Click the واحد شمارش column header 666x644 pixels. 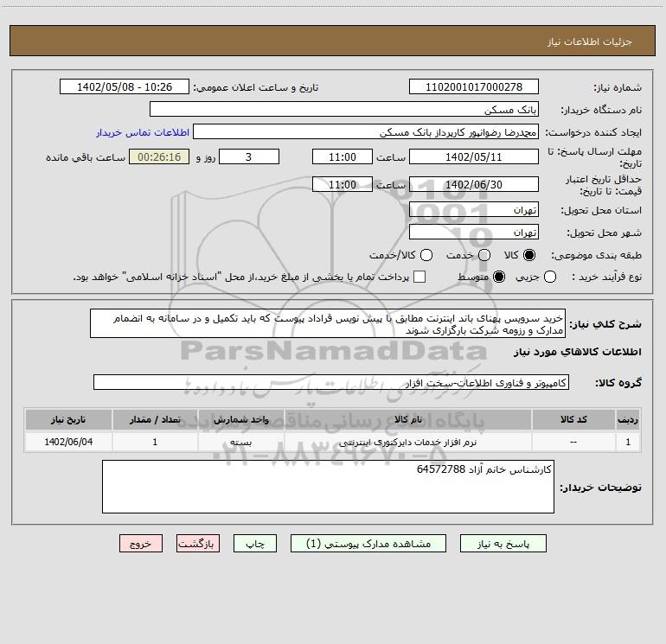(241, 419)
